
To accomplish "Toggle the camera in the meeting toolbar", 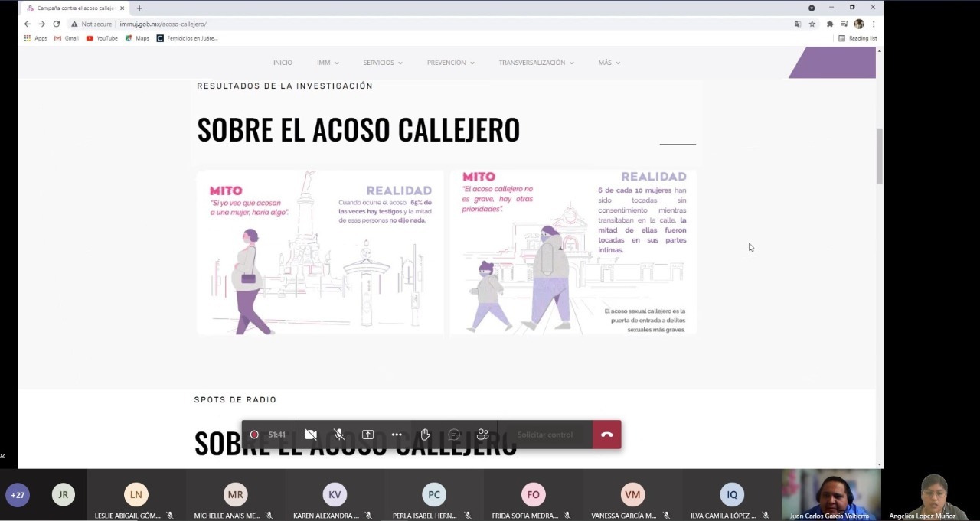I will click(310, 435).
